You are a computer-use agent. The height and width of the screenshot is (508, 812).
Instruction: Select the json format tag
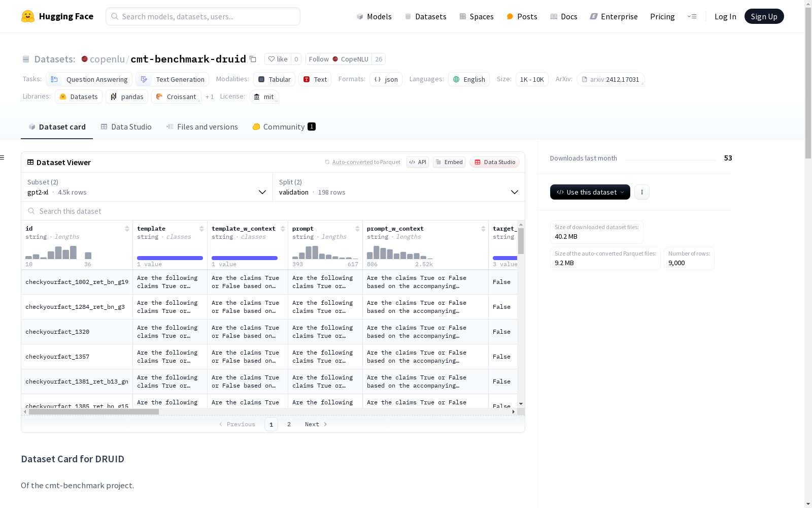coord(386,79)
